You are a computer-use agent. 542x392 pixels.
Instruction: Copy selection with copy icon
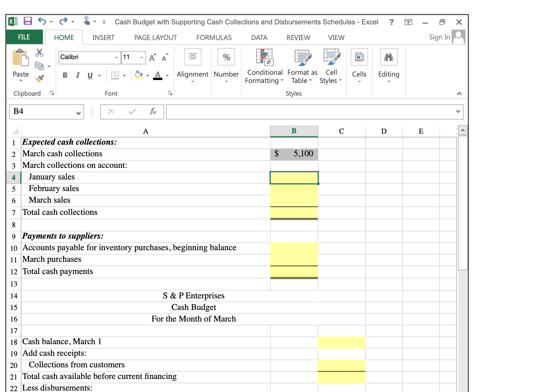pyautogui.click(x=39, y=66)
